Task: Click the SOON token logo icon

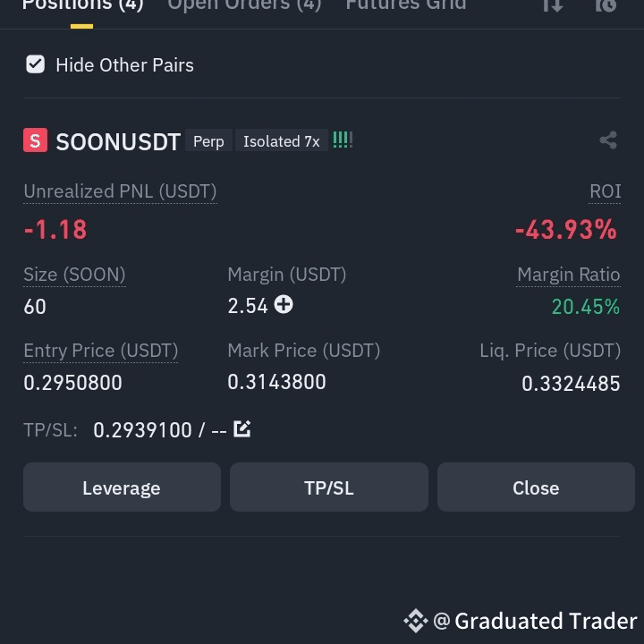Action: [x=35, y=140]
